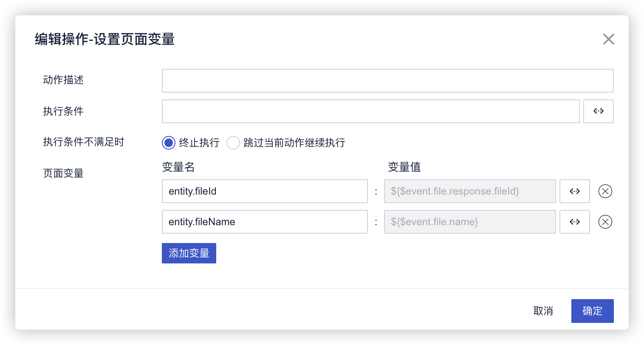Image resolution: width=644 pixels, height=345 pixels.
Task: Open expression editor for 执行条件
Action: (x=598, y=111)
